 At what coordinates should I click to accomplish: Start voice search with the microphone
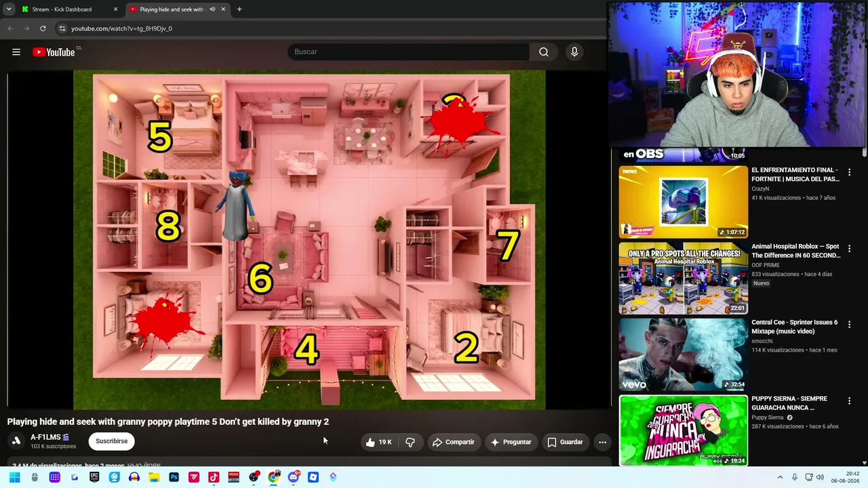pyautogui.click(x=574, y=52)
